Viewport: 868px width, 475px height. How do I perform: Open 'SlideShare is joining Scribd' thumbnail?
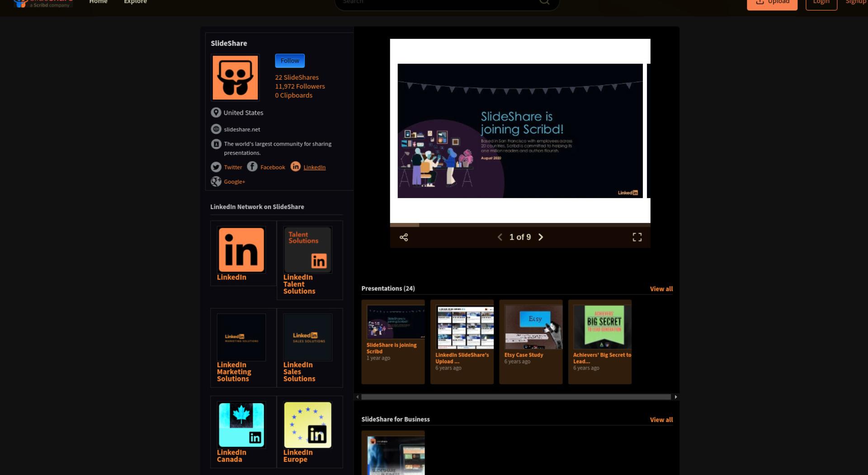point(396,322)
